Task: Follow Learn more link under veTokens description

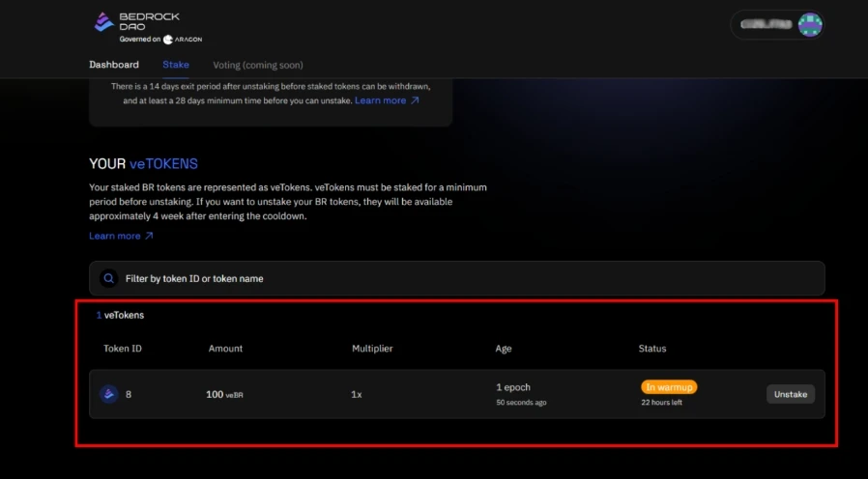Action: 114,236
